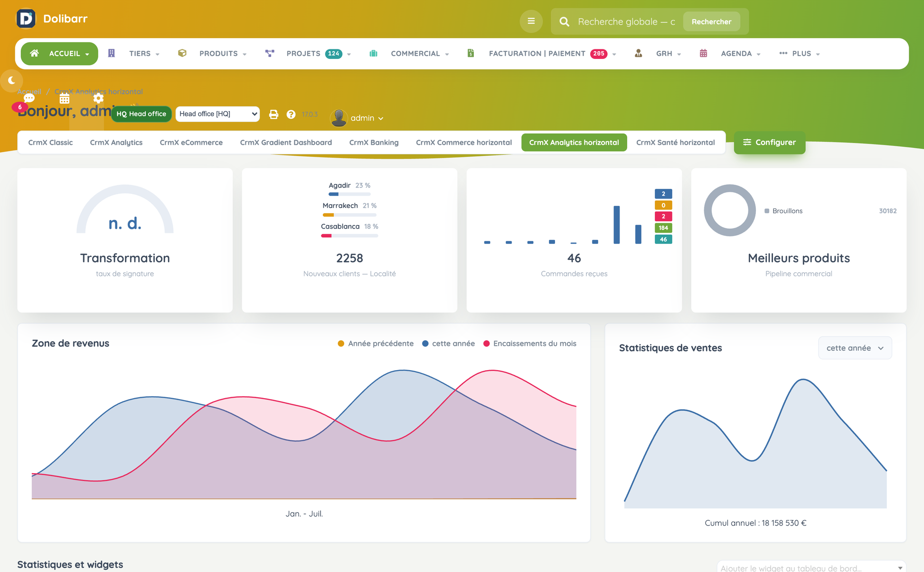Click the Dolibarr logo icon
924x572 pixels.
tap(26, 19)
